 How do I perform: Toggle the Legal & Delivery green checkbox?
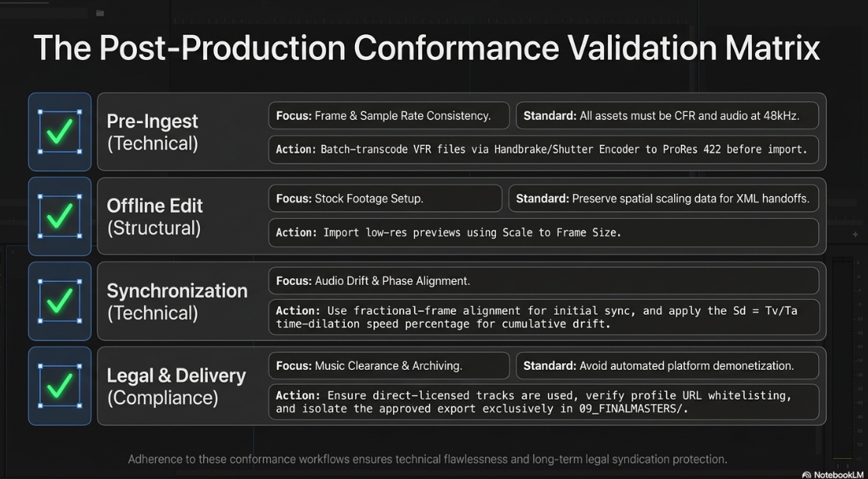coord(60,386)
